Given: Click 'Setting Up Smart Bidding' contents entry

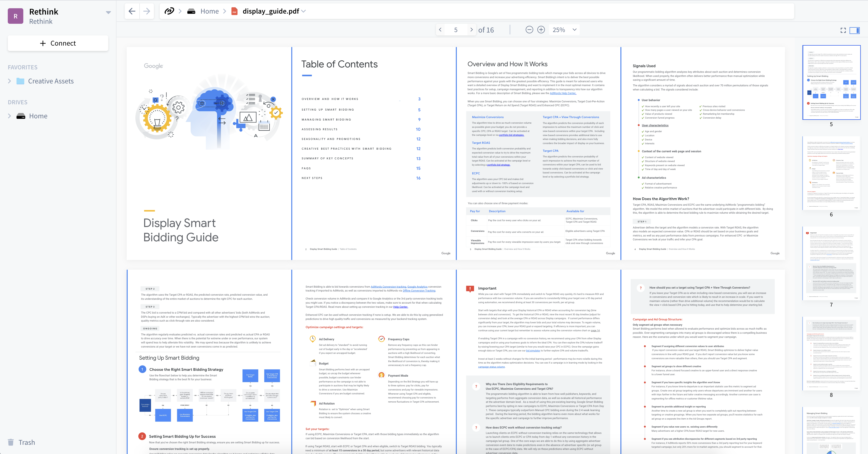Looking at the screenshot, I should tap(328, 110).
